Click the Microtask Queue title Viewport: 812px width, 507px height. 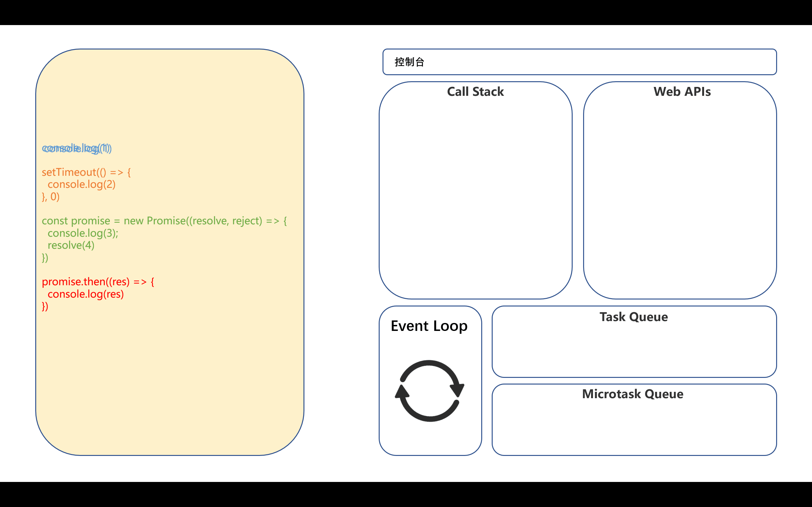[633, 394]
